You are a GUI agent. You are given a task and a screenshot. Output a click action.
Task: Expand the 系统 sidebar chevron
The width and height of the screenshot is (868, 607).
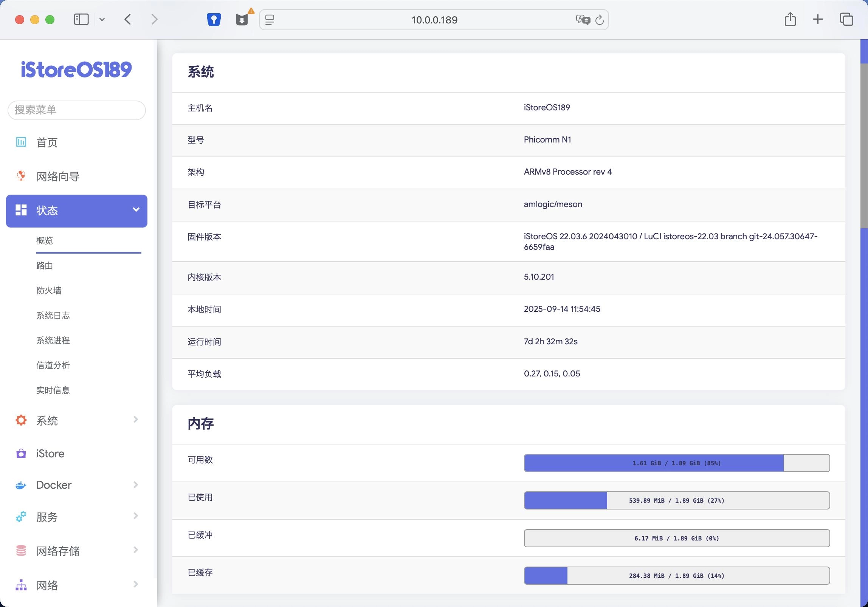136,420
